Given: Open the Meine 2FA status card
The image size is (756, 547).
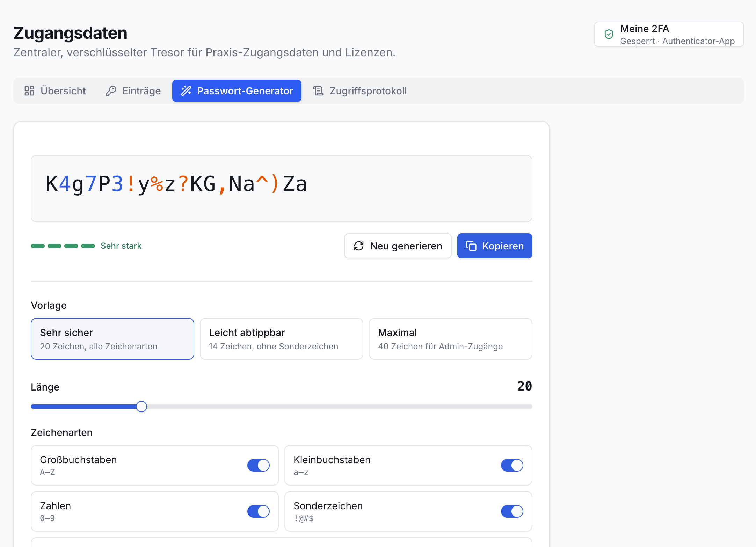Looking at the screenshot, I should tap(669, 34).
